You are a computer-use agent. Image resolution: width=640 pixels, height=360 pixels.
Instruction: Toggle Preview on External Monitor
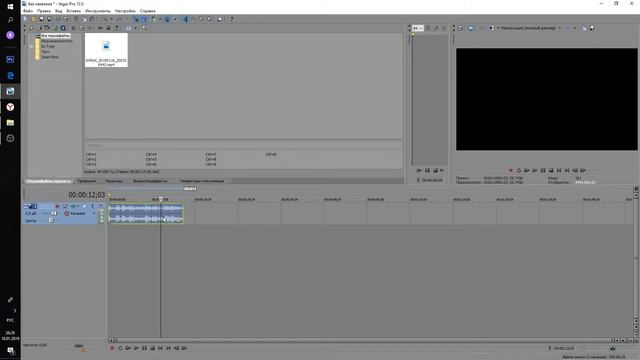coord(471,28)
